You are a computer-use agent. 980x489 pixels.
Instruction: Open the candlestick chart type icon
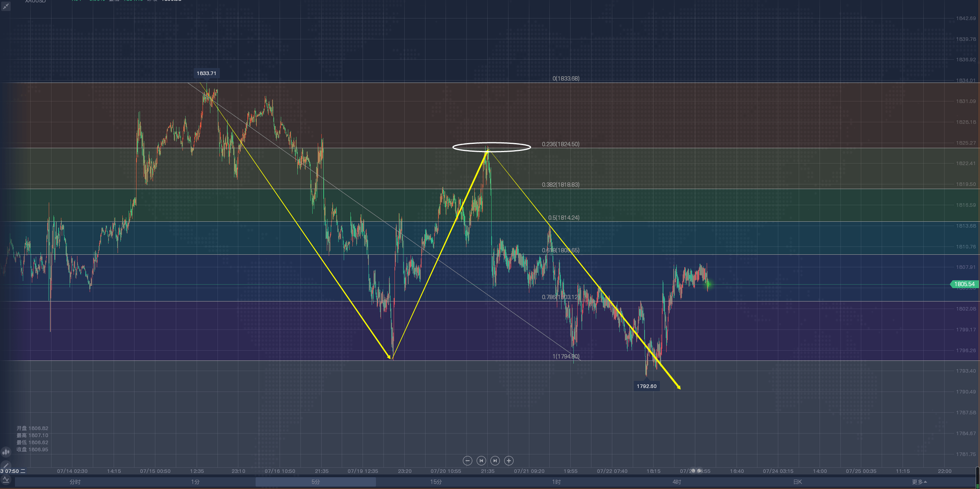point(6,452)
